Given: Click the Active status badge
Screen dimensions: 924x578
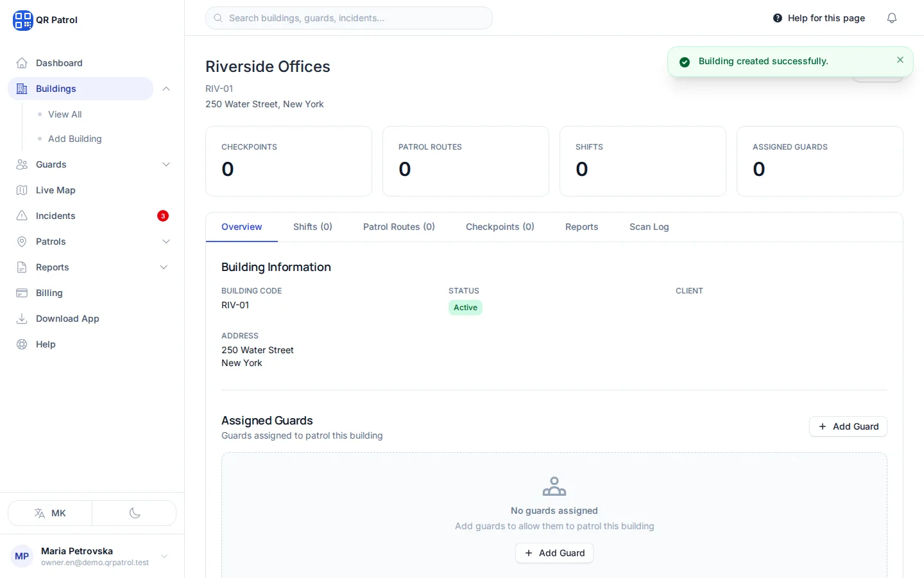Looking at the screenshot, I should click(x=465, y=308).
